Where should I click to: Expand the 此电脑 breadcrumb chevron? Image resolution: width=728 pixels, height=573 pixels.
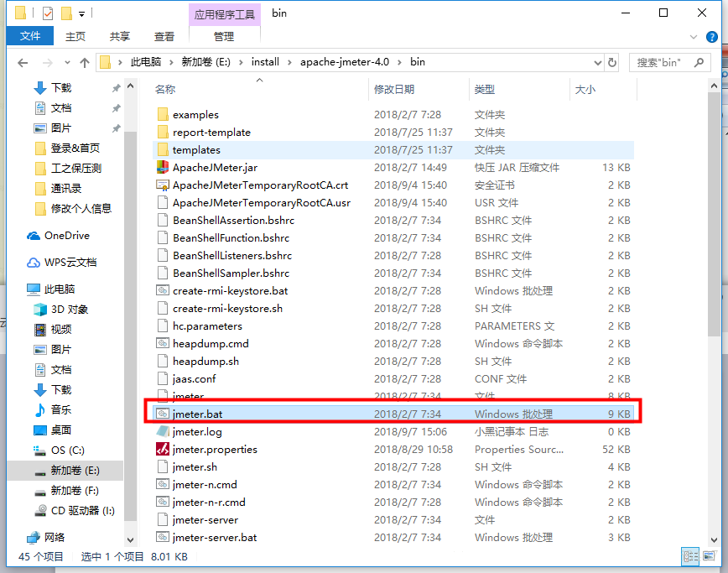(x=171, y=63)
